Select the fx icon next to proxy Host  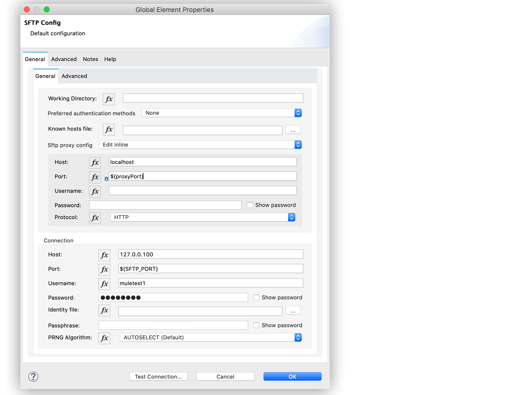coord(95,163)
